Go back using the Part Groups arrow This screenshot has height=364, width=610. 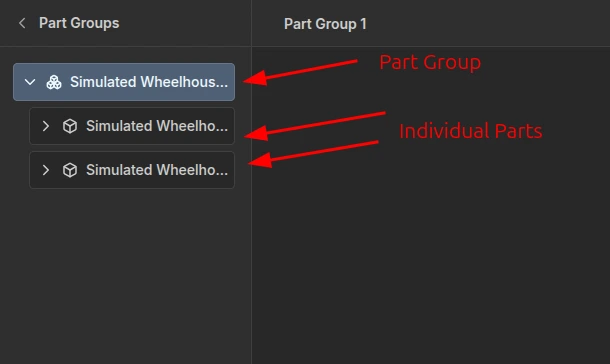(22, 23)
